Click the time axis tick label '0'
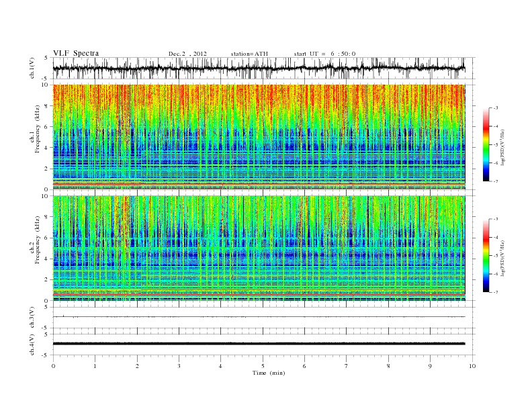The width and height of the screenshot is (532, 411). 53,366
